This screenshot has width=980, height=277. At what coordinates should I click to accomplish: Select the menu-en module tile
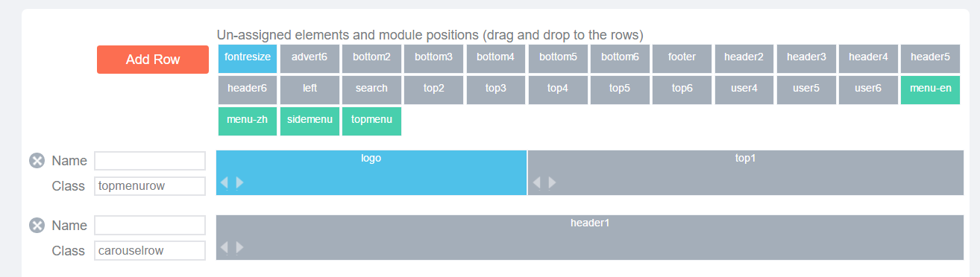tap(930, 89)
